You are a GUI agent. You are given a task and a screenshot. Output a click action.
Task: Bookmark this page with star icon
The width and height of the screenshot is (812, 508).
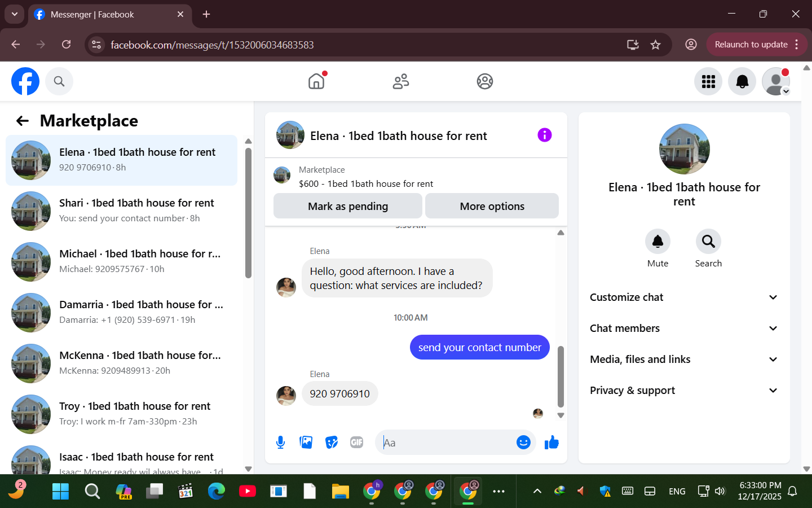655,45
